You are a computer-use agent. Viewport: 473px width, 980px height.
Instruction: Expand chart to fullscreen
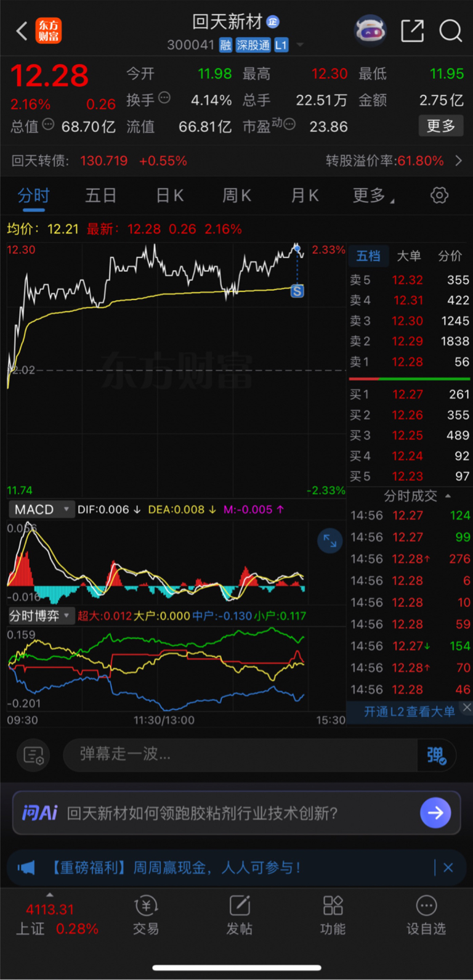click(x=330, y=541)
